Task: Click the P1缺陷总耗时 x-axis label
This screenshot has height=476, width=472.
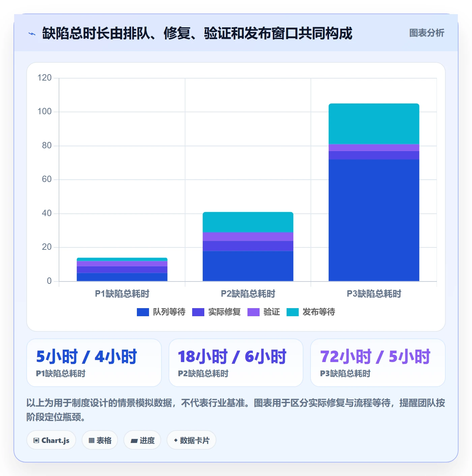Action: (x=122, y=294)
